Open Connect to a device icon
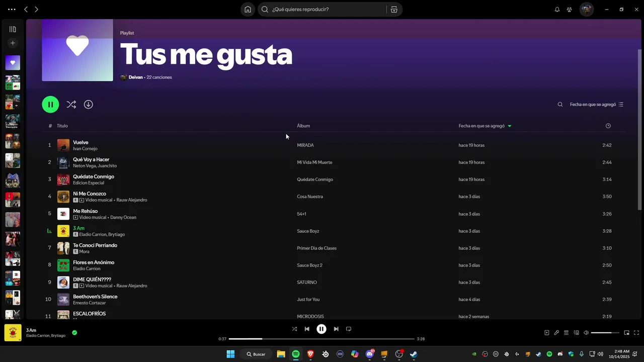Screen dimensions: 644x362 (577, 333)
